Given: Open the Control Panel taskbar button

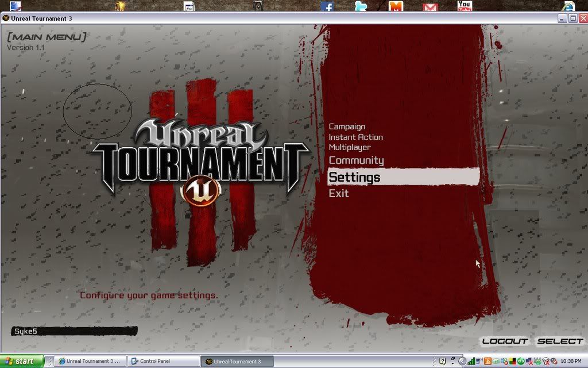Looking at the screenshot, I should pos(163,361).
